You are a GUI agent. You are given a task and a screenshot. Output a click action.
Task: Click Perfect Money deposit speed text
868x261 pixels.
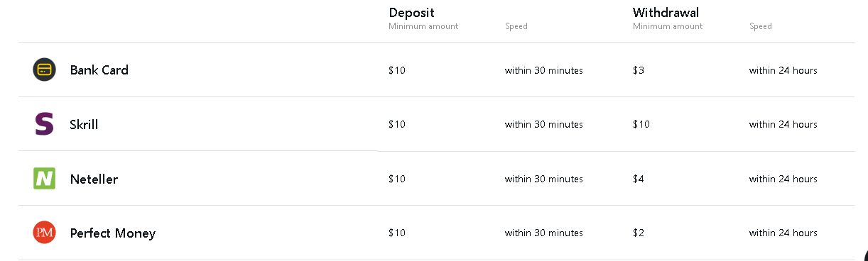[544, 233]
